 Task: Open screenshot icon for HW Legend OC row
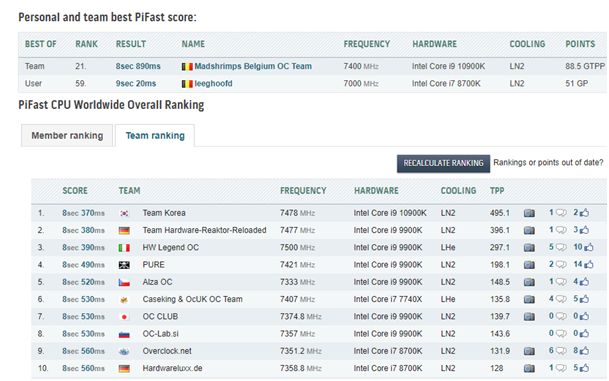529,247
